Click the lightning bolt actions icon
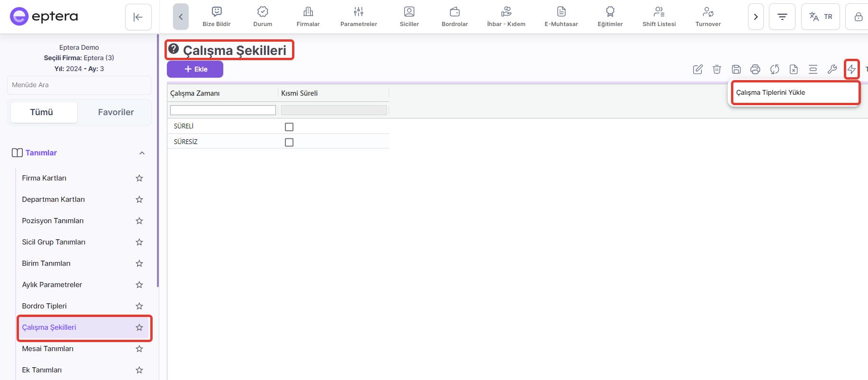This screenshot has height=380, width=868. (x=851, y=70)
